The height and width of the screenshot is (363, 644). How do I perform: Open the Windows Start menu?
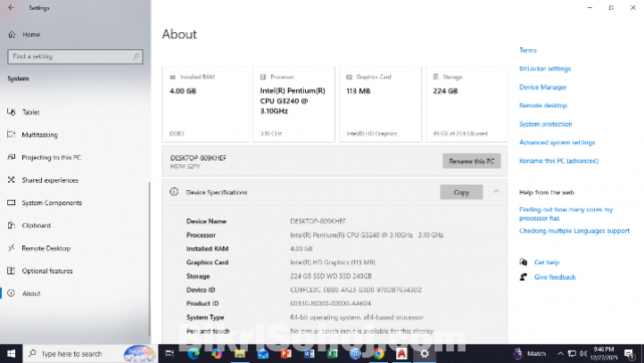[10, 353]
